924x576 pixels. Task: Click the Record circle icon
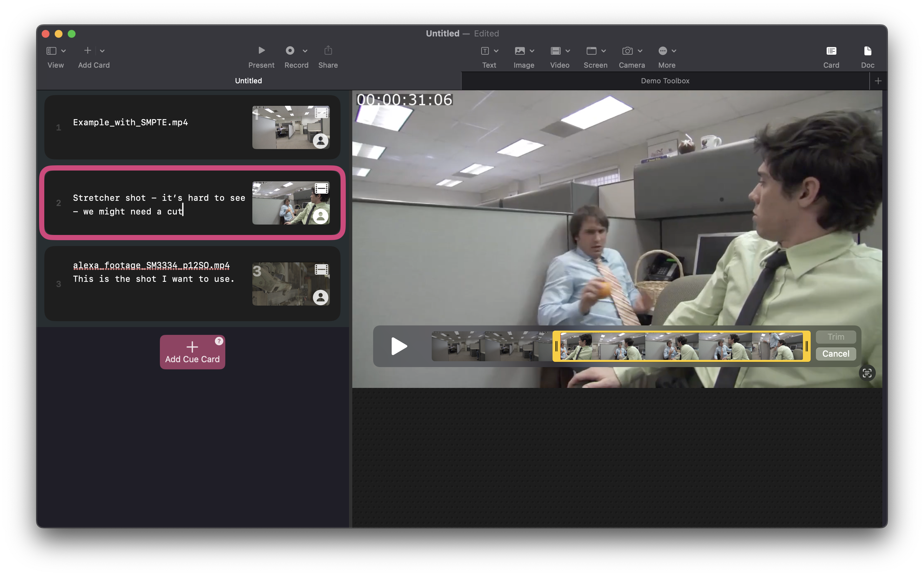point(290,50)
